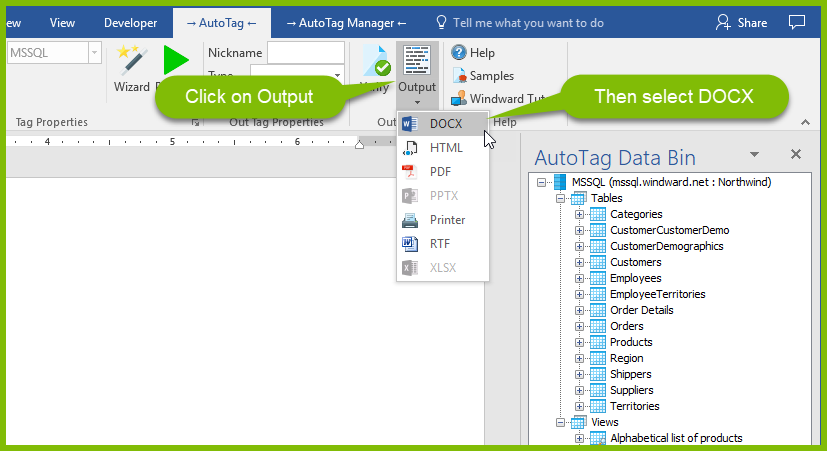Click the green Run play icon
The height and width of the screenshot is (451, 827).
176,60
